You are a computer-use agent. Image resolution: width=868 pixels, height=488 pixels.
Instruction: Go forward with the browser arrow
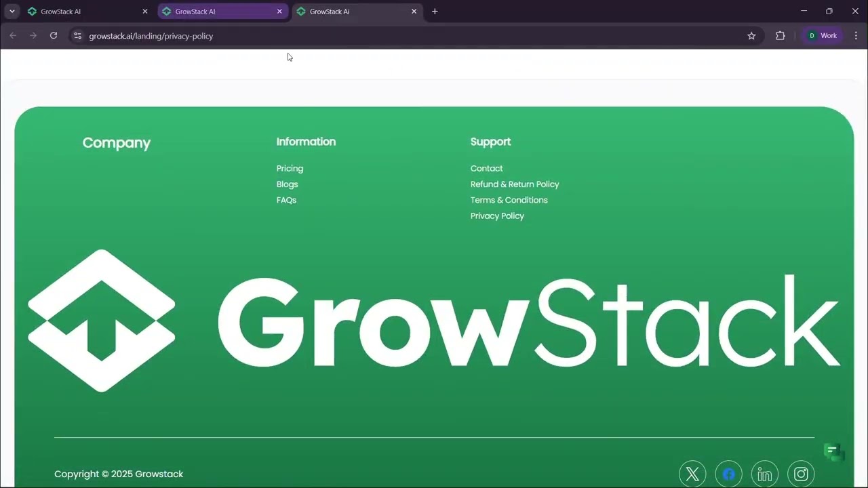point(33,36)
